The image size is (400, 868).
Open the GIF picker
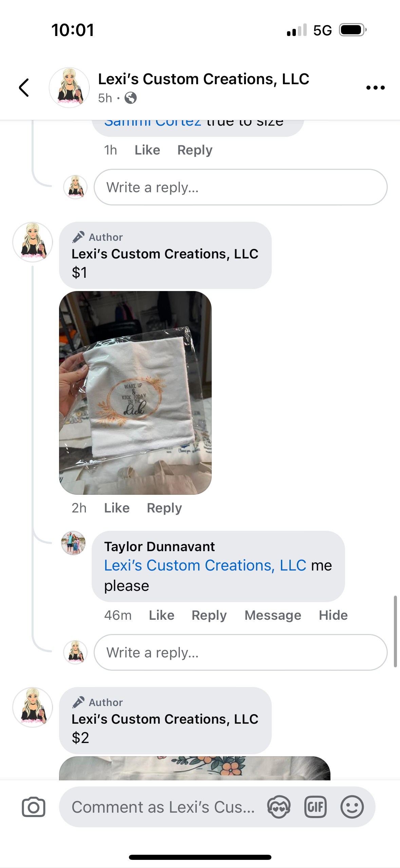coord(316,807)
